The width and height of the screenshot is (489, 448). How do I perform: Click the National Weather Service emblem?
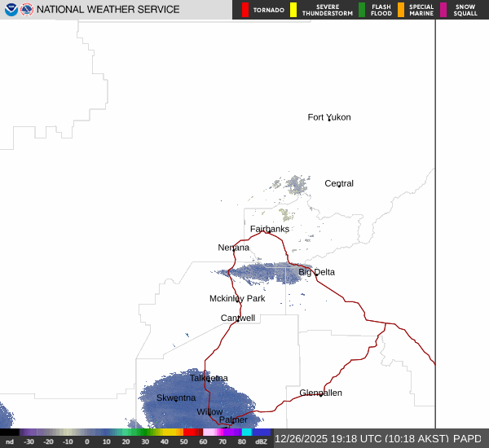(28, 10)
